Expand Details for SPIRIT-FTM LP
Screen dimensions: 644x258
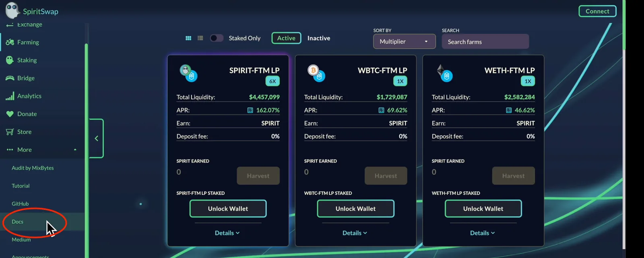(x=227, y=233)
